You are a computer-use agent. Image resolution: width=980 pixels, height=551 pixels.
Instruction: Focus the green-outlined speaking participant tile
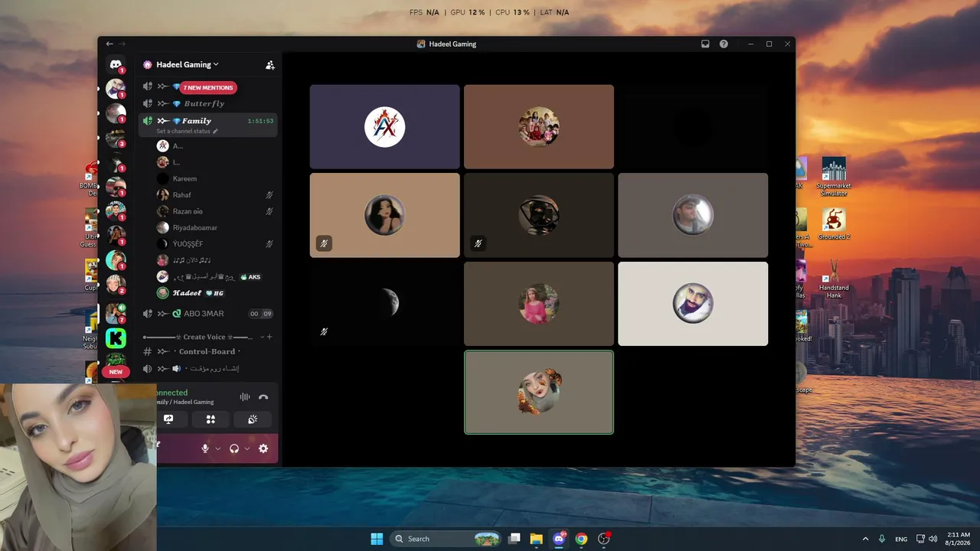539,392
